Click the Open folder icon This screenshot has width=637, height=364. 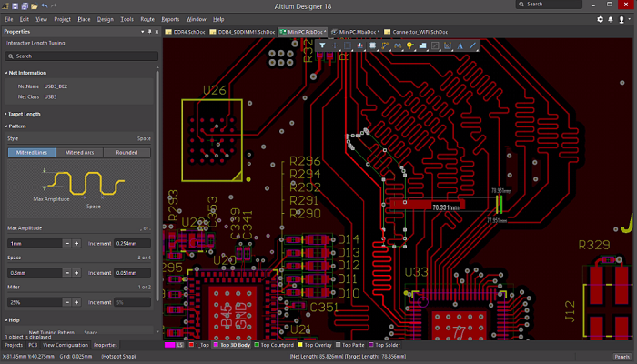click(x=35, y=6)
